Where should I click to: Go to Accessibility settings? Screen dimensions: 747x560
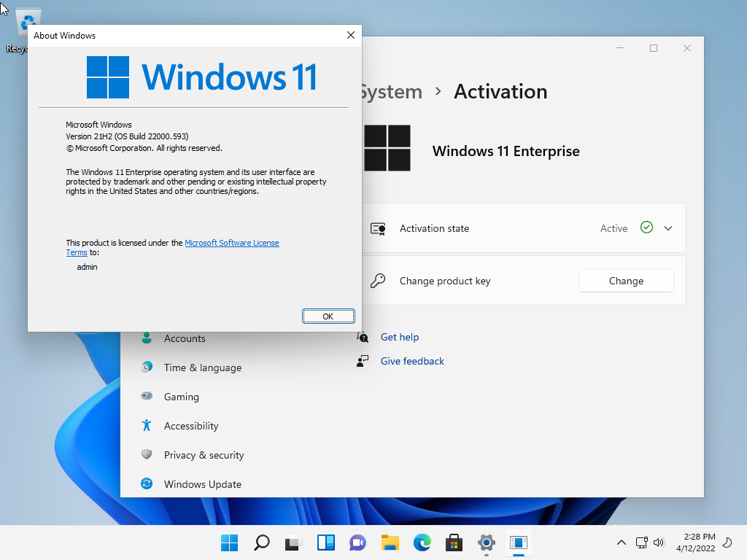pos(191,426)
